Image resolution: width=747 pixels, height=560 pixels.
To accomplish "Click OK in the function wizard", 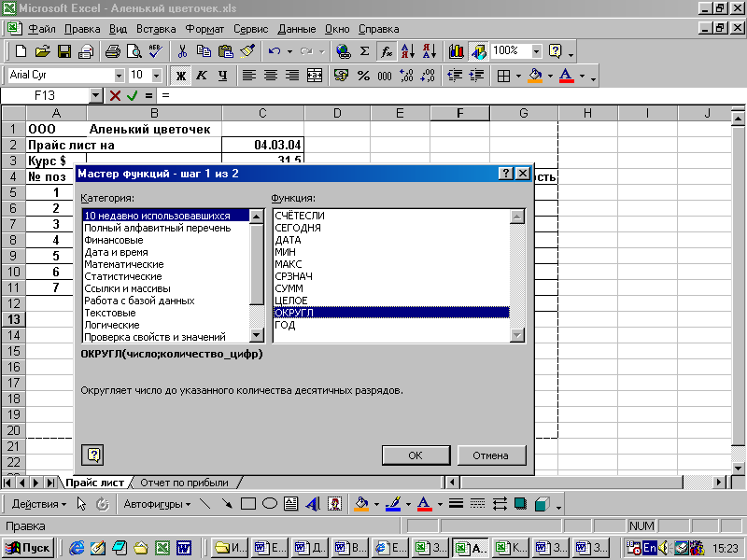I will click(x=416, y=455).
